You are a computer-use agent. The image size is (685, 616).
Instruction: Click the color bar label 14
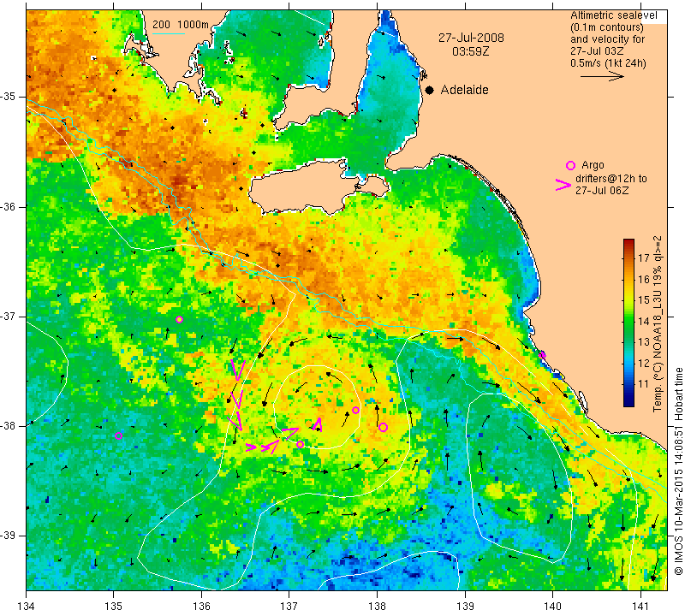pos(644,321)
